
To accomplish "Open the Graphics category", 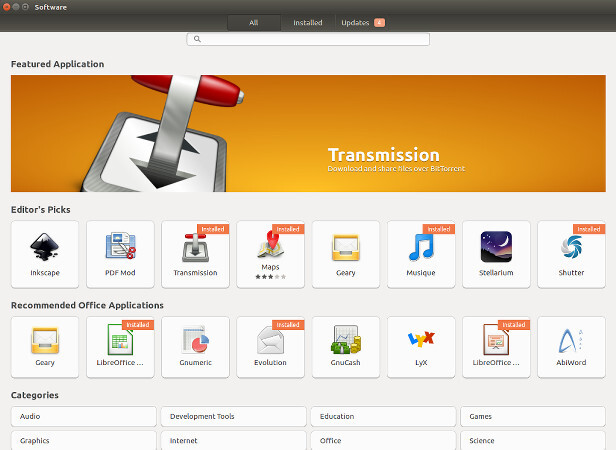I will point(84,441).
